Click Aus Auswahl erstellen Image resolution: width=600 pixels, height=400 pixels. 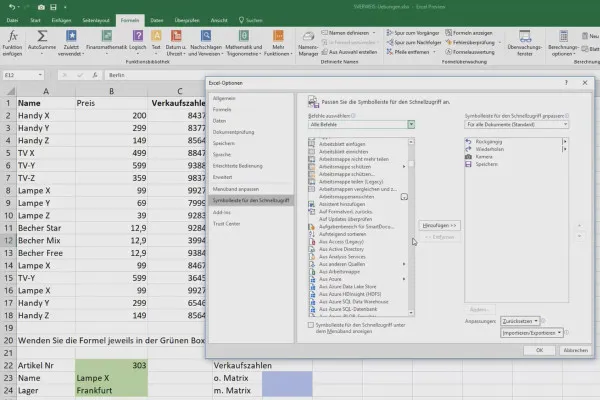click(x=349, y=52)
